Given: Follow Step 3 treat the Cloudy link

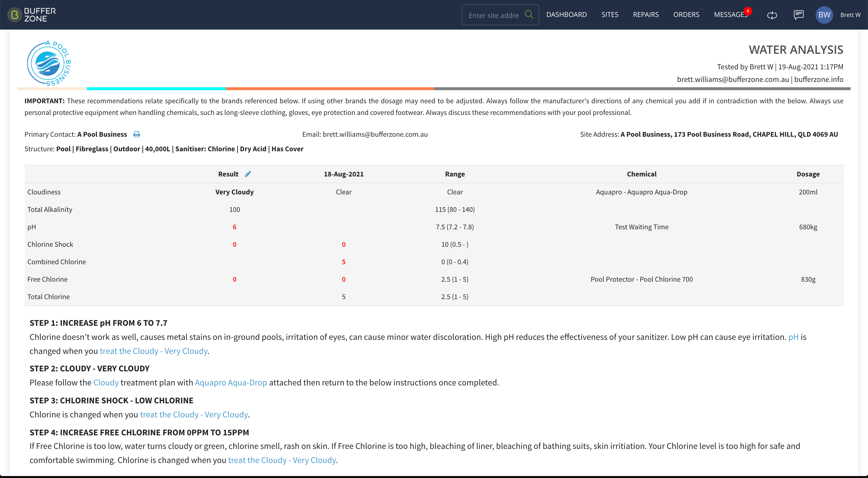Looking at the screenshot, I should click(194, 414).
